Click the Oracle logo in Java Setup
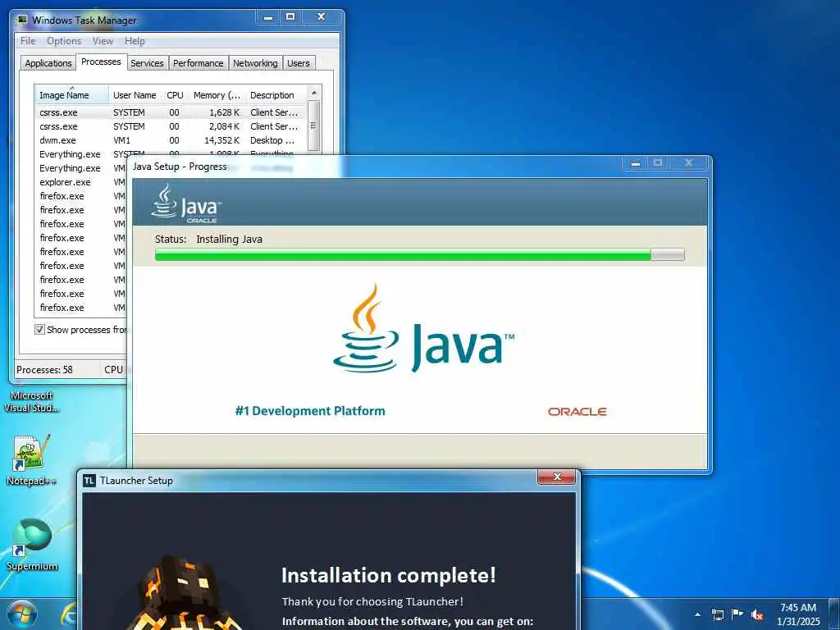The image size is (840, 630). 577,412
